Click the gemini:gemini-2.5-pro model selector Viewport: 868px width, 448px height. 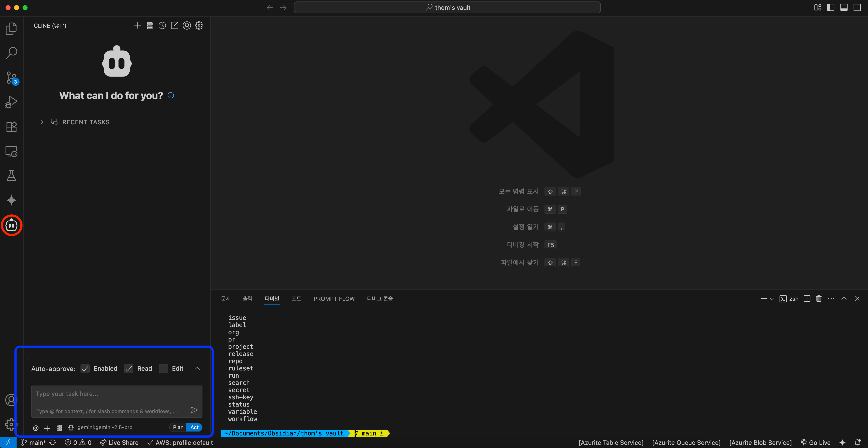tap(105, 427)
